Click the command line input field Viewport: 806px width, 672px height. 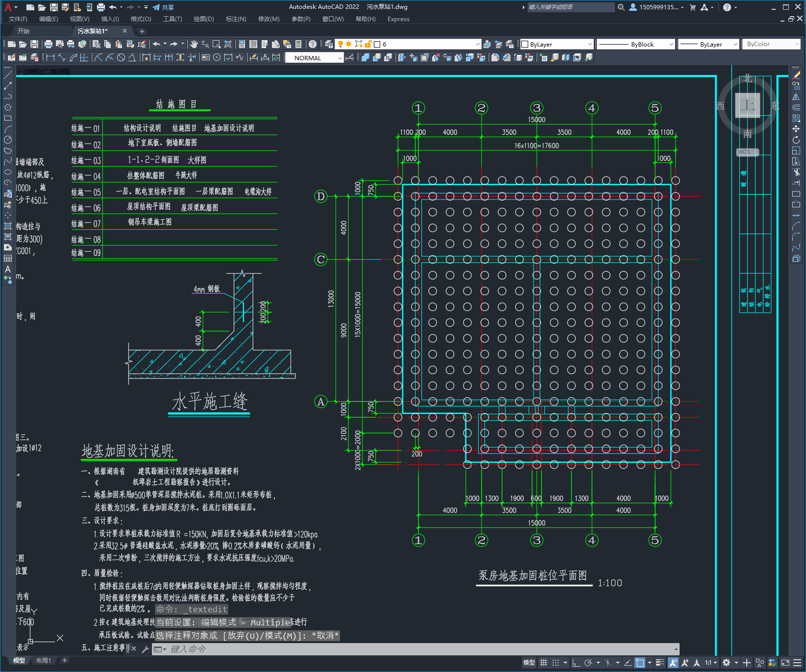coord(415,649)
